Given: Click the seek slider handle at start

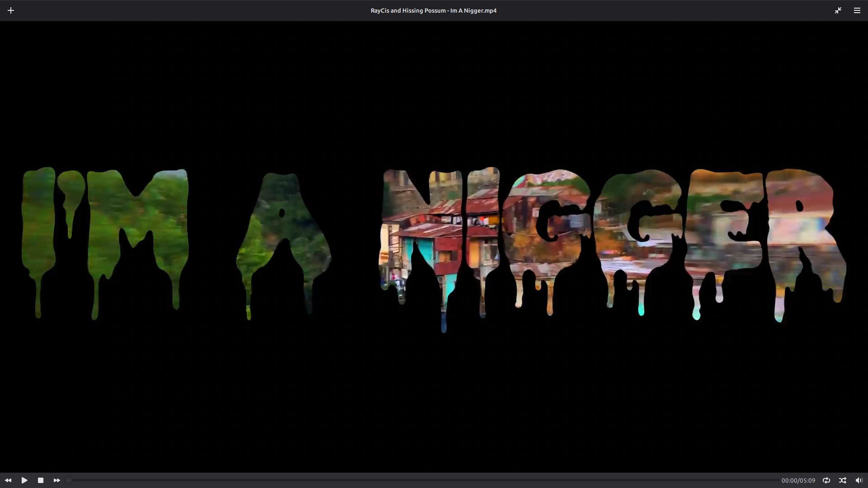Looking at the screenshot, I should point(68,480).
